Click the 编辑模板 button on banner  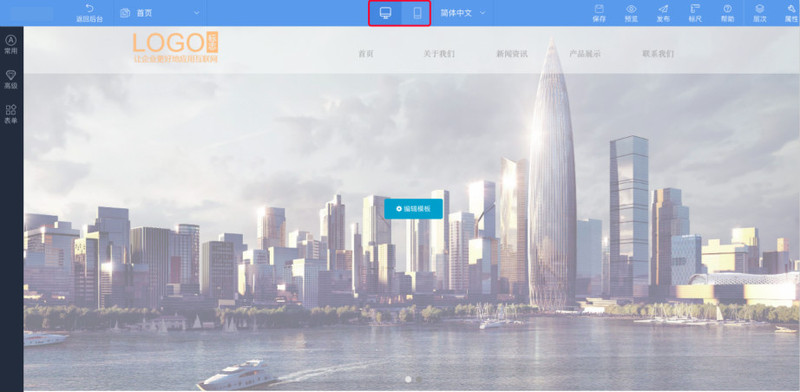(413, 209)
